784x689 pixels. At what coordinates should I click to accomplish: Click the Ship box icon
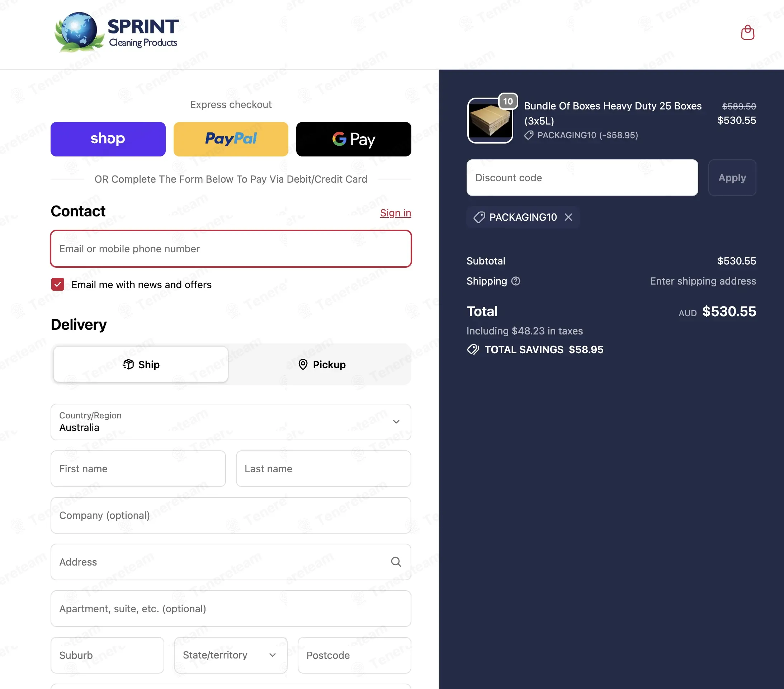[x=128, y=364]
